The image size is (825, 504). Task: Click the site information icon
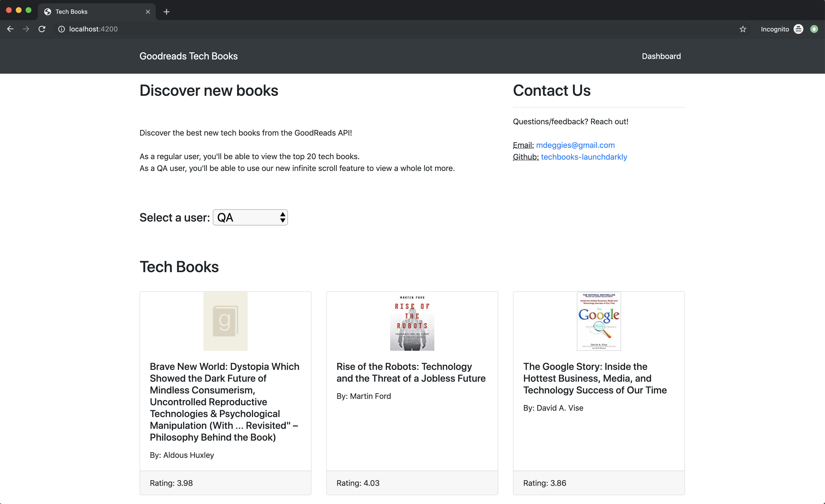[x=61, y=29]
